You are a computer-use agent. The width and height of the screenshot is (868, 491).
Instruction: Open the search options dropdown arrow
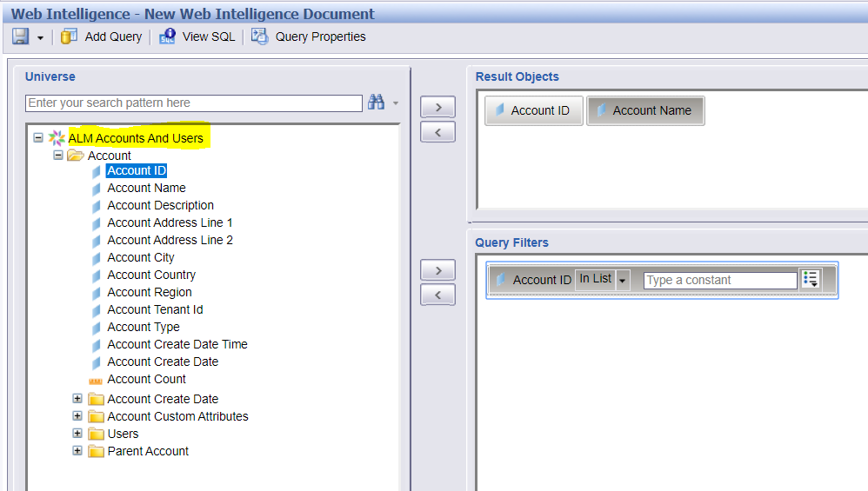395,103
